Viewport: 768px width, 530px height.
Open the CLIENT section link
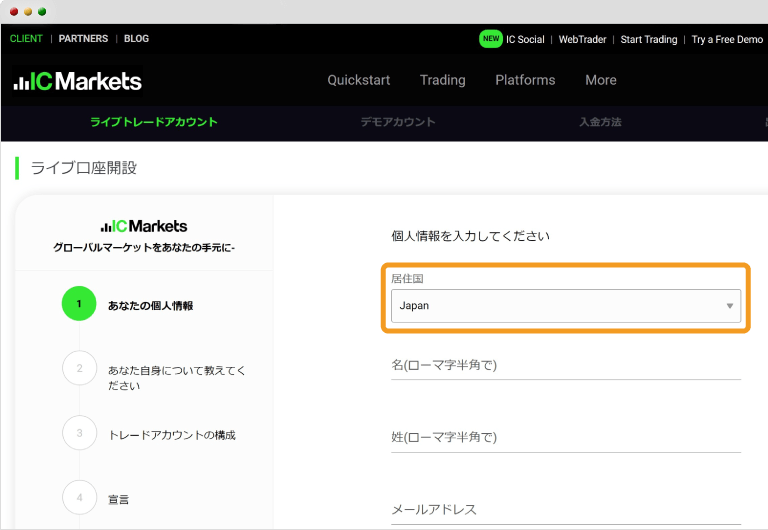(x=26, y=39)
